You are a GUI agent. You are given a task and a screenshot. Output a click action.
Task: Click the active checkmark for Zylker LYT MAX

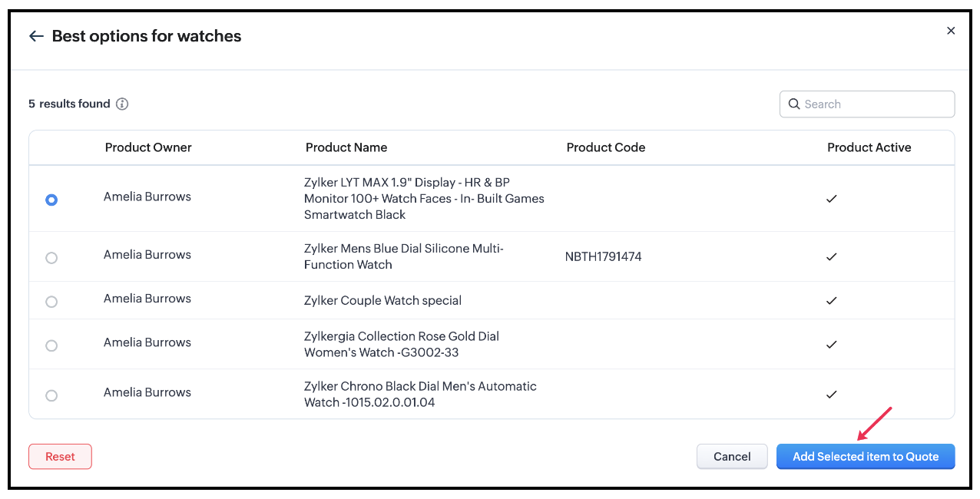[x=831, y=199]
